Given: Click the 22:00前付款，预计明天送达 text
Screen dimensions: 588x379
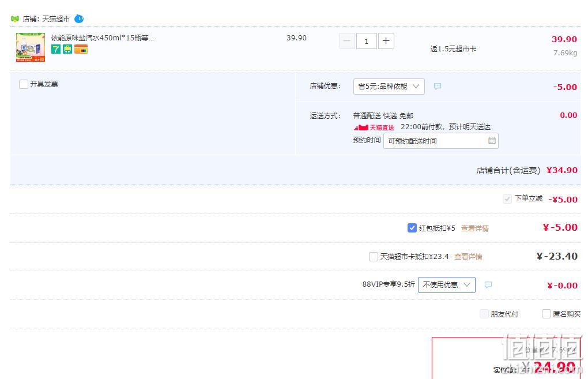Looking at the screenshot, I should coord(446,127).
